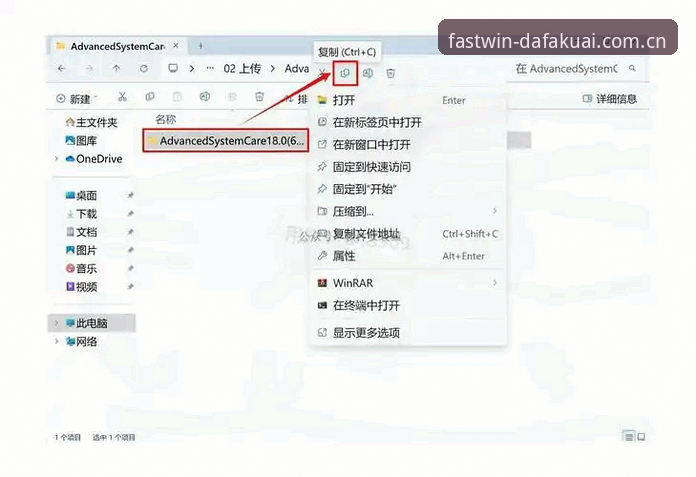Select the AdvancedSystemCare18.0(6... folder

225,141
